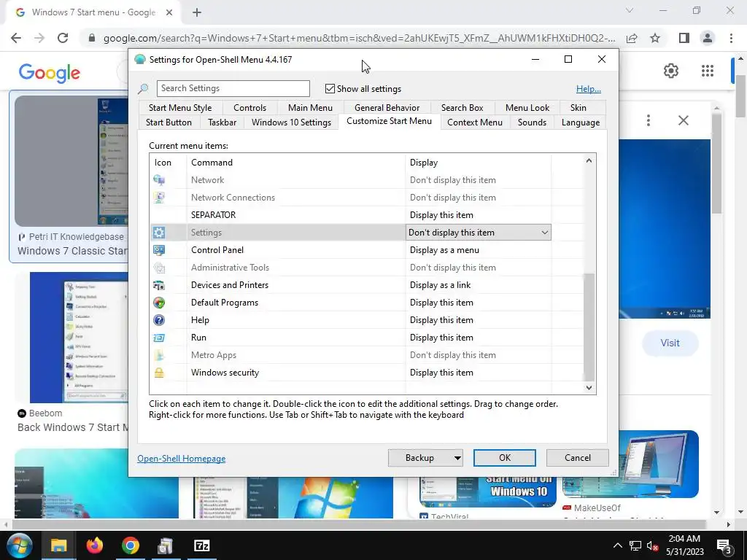The image size is (747, 560).
Task: Open notification center in taskbar
Action: (x=724, y=545)
